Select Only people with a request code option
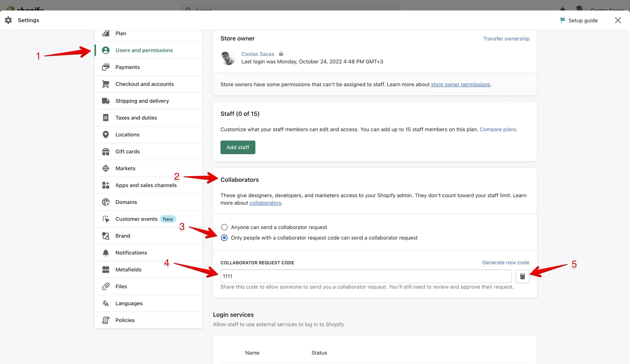The width and height of the screenshot is (630, 364). click(224, 238)
